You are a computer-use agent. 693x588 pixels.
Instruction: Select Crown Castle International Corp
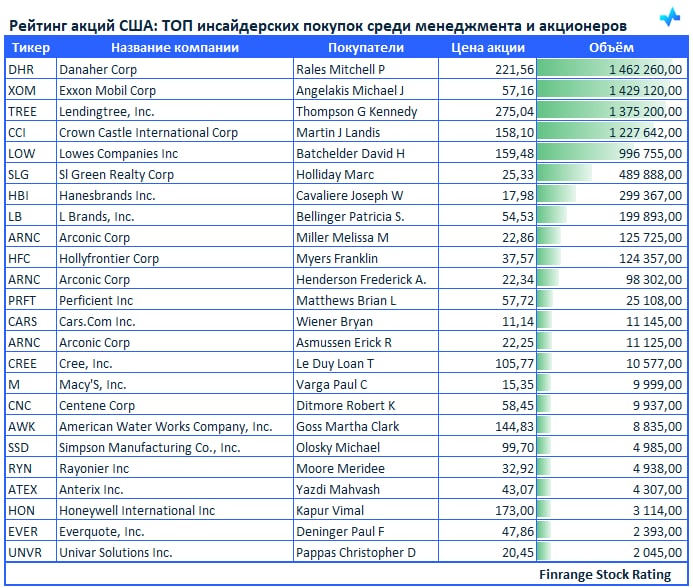tap(175, 132)
